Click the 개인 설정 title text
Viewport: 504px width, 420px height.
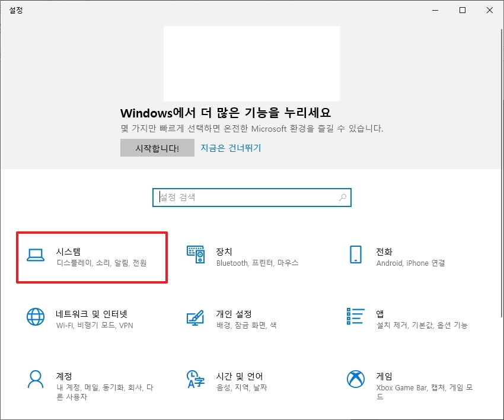(234, 314)
